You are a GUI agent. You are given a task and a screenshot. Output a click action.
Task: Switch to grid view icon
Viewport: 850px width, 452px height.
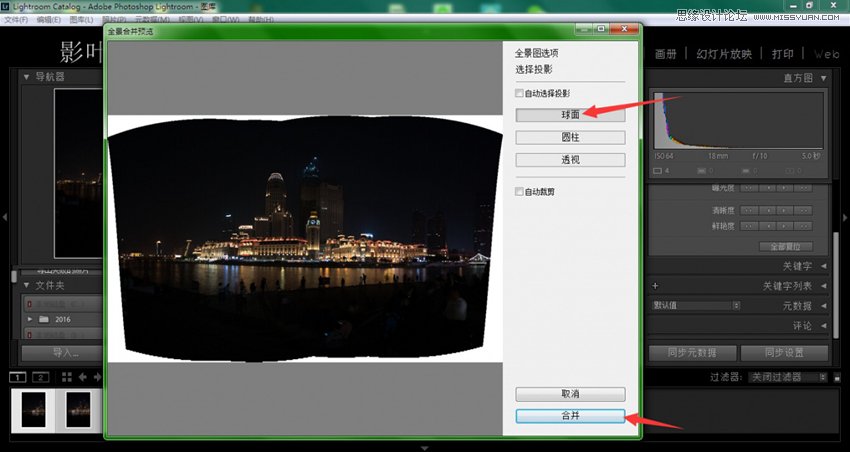click(x=67, y=377)
